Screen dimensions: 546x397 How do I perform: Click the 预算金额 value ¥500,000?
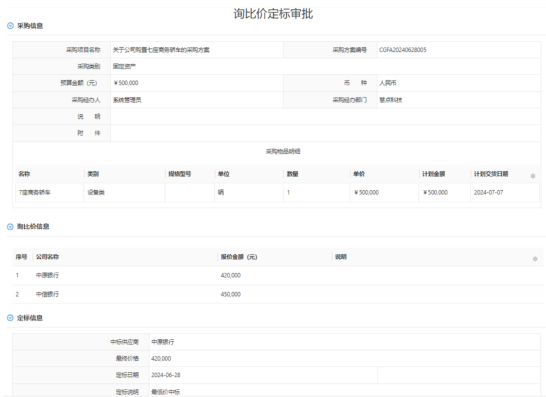coord(126,83)
